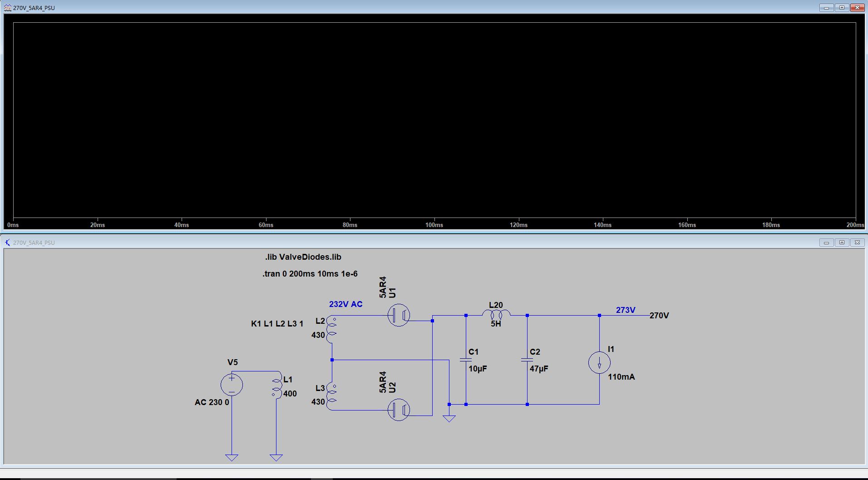Click the waveform window title 270V_5AR4_PSU
The width and height of the screenshot is (868, 480).
(34, 8)
